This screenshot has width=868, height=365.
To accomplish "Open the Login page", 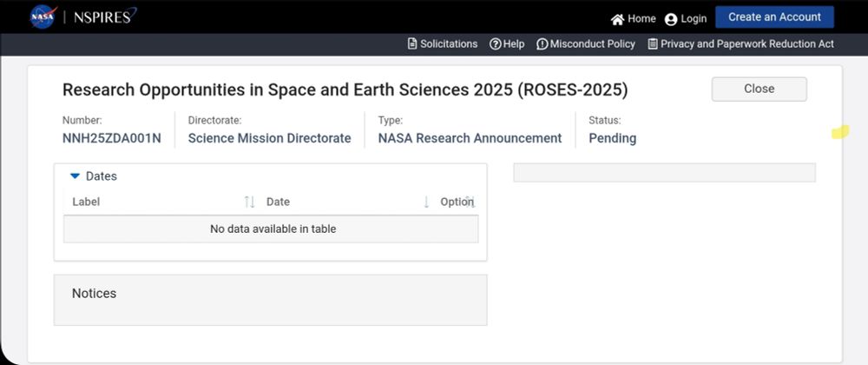I will click(x=686, y=19).
